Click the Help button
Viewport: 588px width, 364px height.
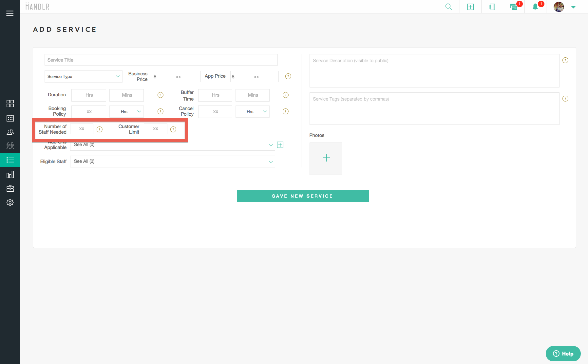click(x=563, y=354)
